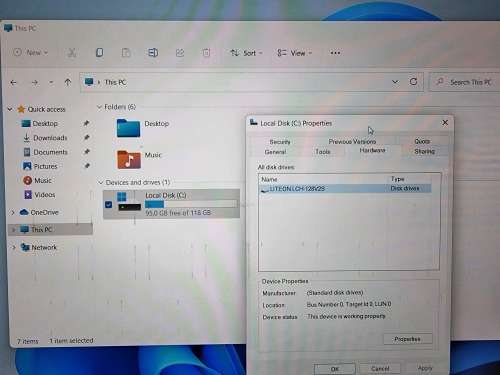
Task: Switch to the Quota tab
Action: pos(422,141)
